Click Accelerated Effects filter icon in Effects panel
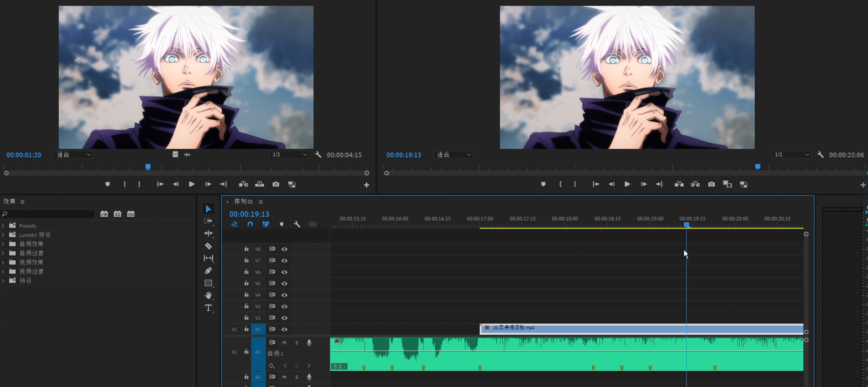Viewport: 868px width, 387px height. (104, 214)
